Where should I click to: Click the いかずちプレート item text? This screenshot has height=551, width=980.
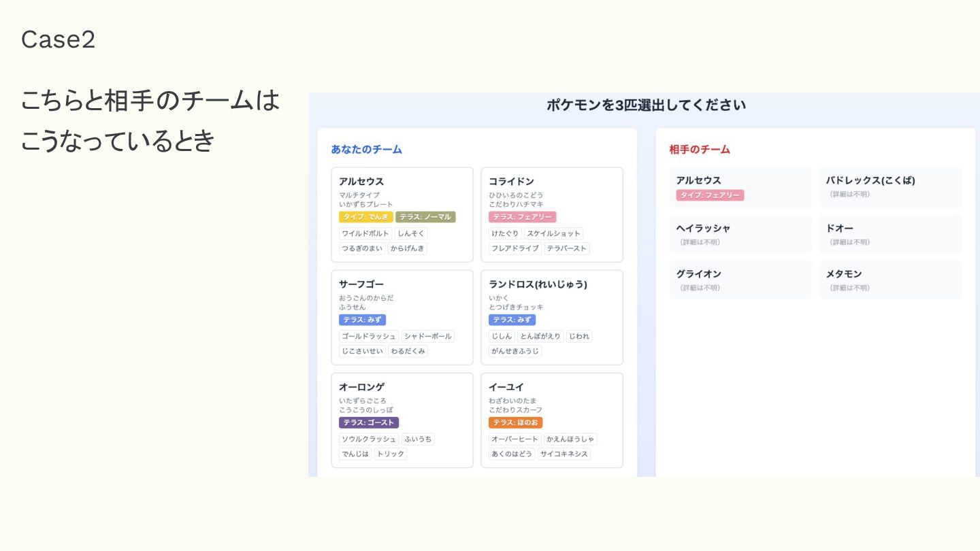366,204
